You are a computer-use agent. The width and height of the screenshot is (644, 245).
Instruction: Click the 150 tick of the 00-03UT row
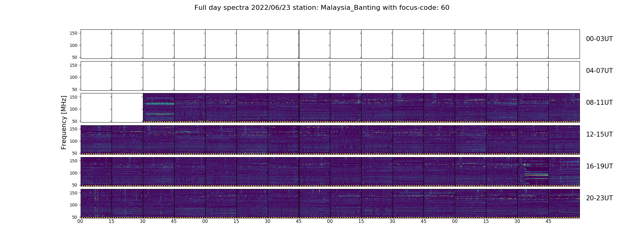pyautogui.click(x=74, y=33)
